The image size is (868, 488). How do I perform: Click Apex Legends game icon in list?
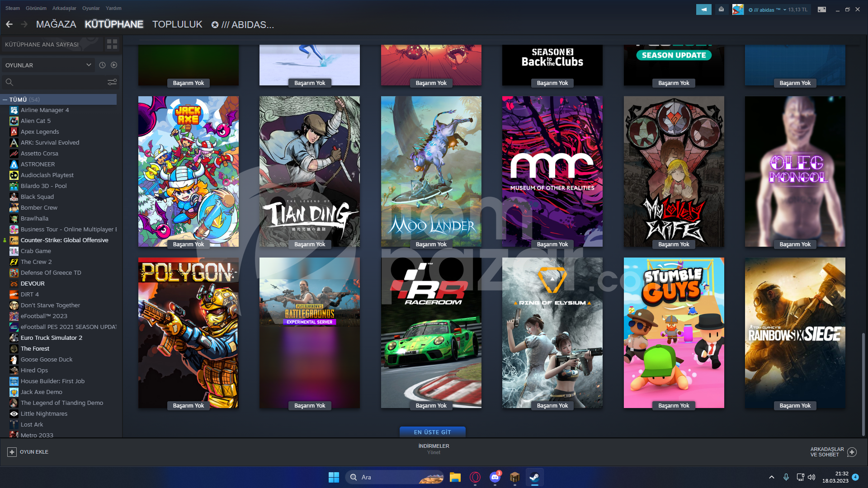14,131
